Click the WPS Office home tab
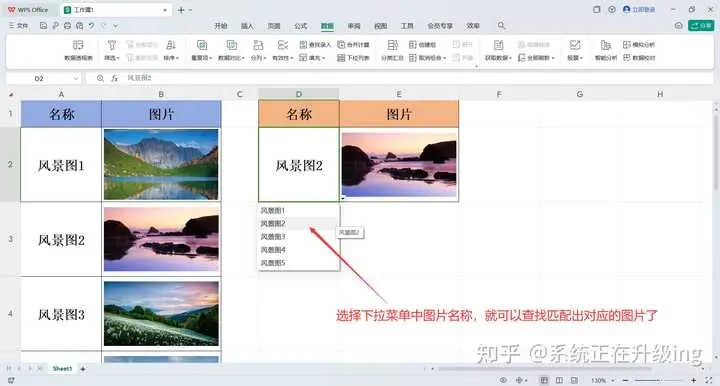720x386 pixels. (28, 9)
